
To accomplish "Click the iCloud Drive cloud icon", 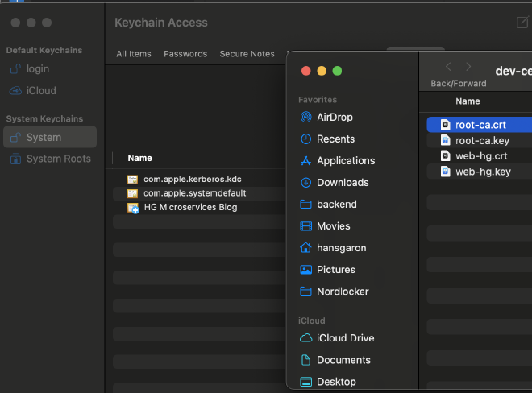I will (305, 338).
